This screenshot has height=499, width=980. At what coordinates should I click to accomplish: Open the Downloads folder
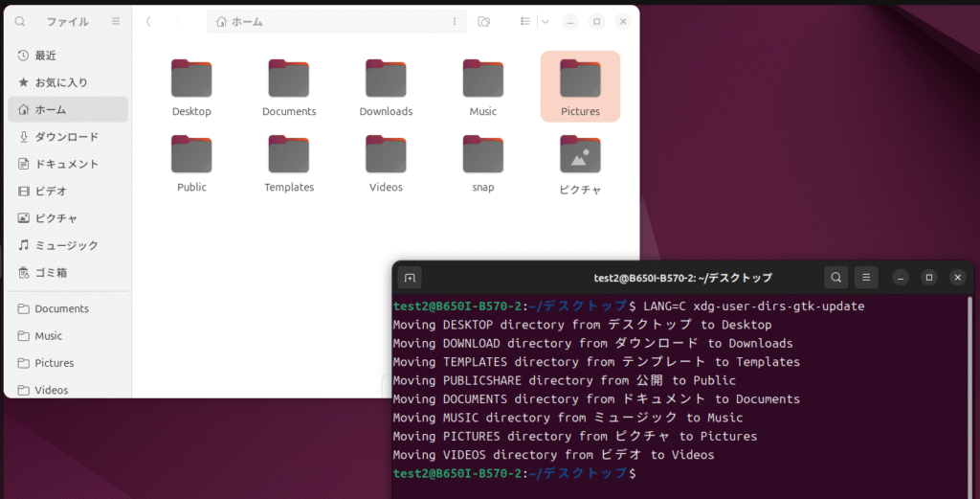tap(386, 87)
